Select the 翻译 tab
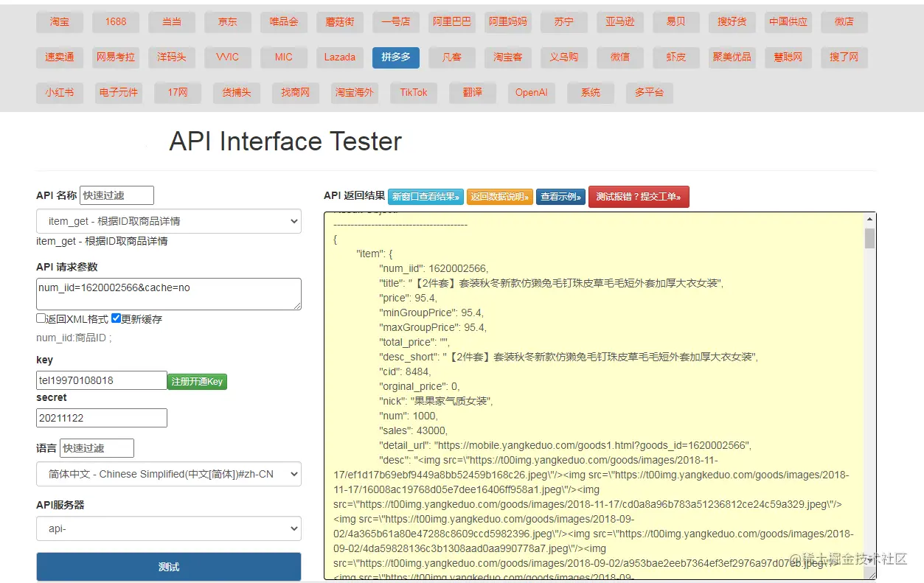This screenshot has height=583, width=924. pyautogui.click(x=473, y=93)
